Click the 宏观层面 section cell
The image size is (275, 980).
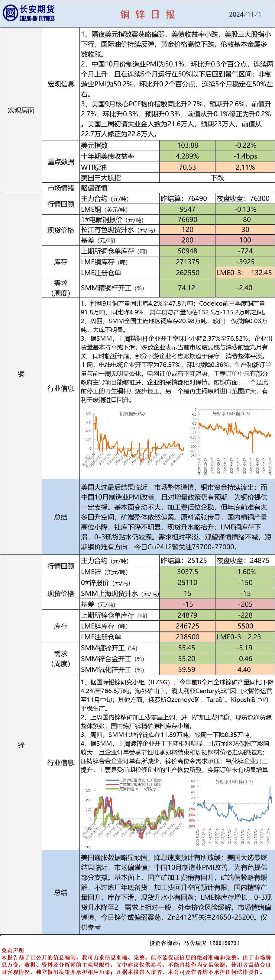pos(21,110)
